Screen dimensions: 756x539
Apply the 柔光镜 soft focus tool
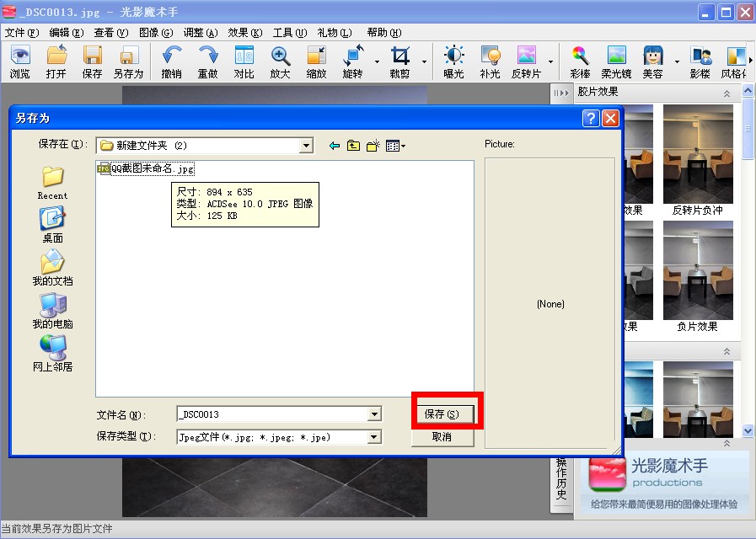(x=616, y=61)
